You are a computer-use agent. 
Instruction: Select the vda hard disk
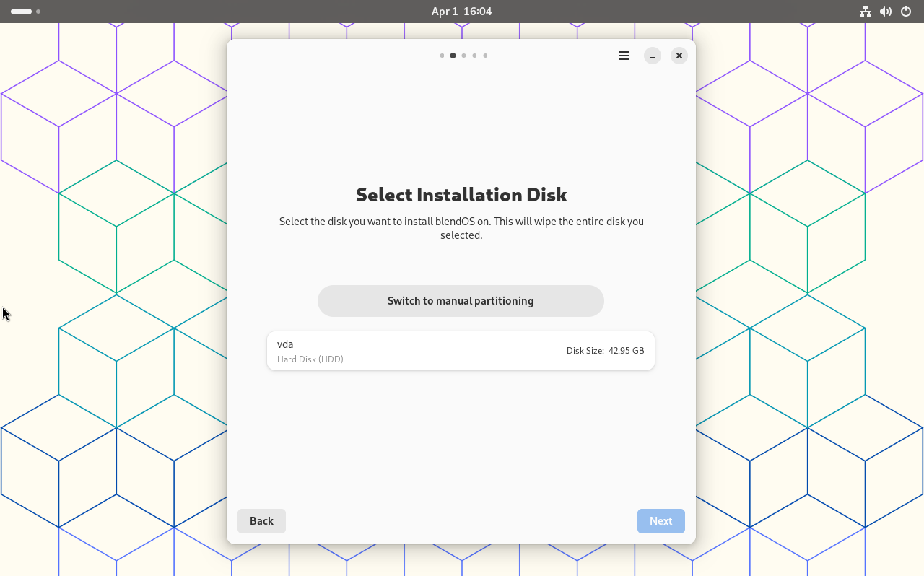coord(461,351)
